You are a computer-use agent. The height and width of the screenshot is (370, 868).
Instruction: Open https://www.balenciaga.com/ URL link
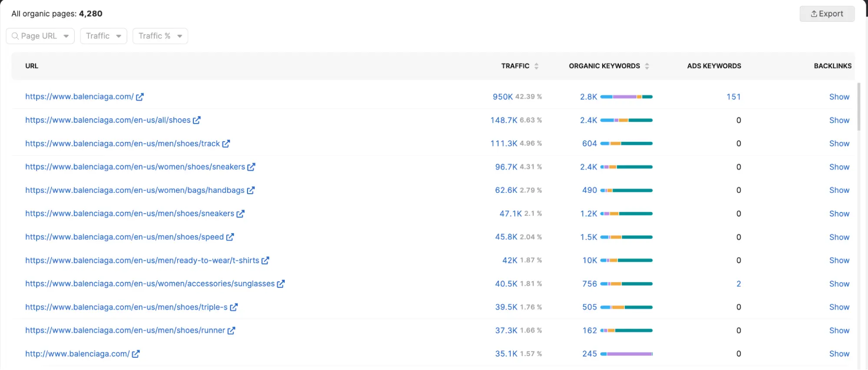(79, 97)
